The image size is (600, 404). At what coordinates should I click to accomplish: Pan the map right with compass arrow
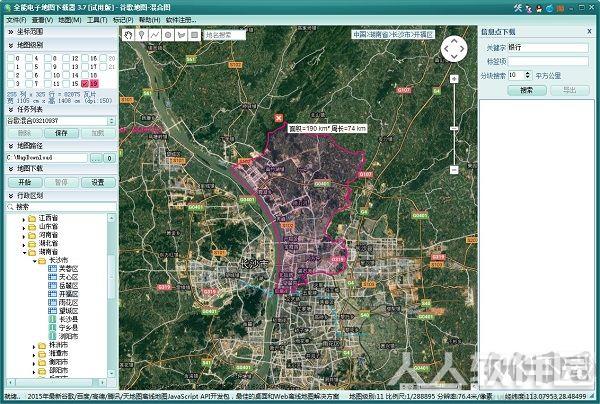pos(462,49)
